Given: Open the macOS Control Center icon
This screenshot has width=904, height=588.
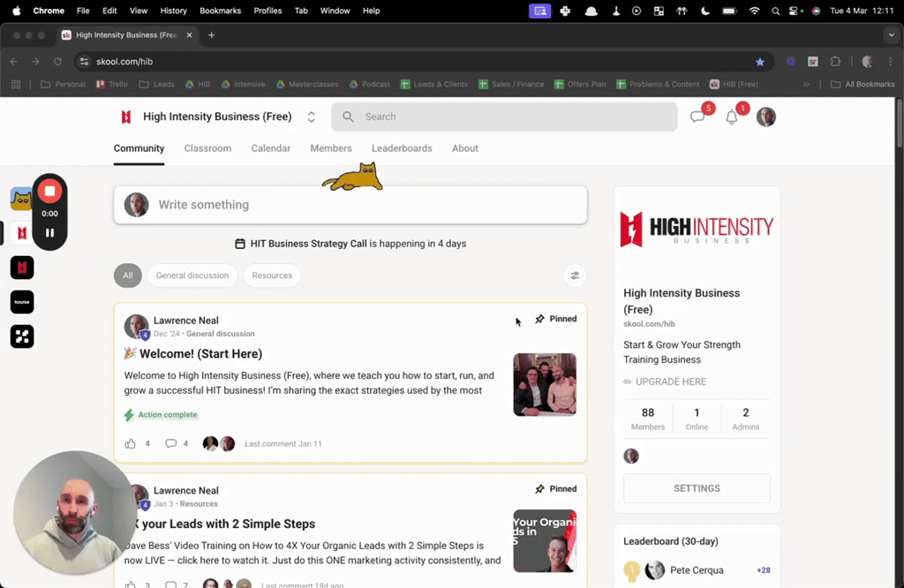Looking at the screenshot, I should [795, 11].
